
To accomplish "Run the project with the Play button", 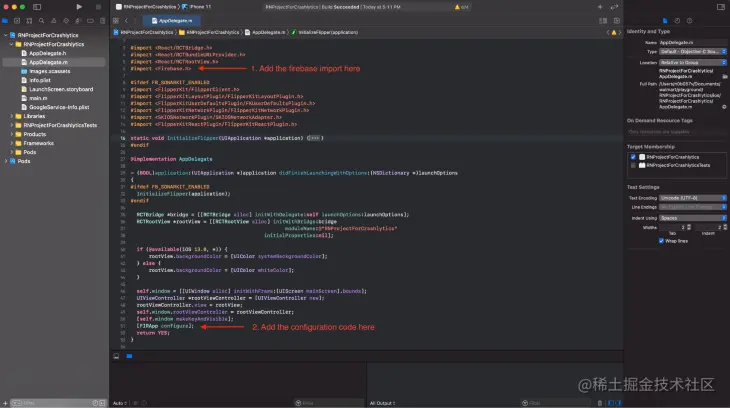I will coord(79,7).
